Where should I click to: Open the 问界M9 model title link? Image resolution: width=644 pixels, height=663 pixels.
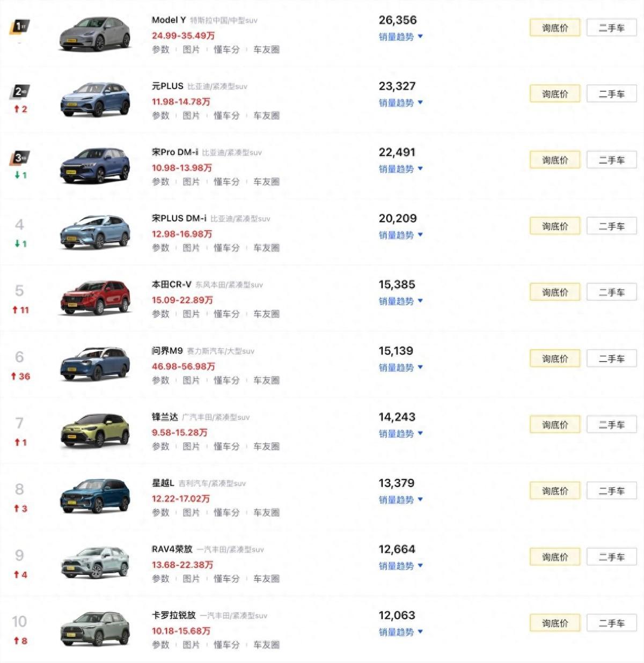167,351
